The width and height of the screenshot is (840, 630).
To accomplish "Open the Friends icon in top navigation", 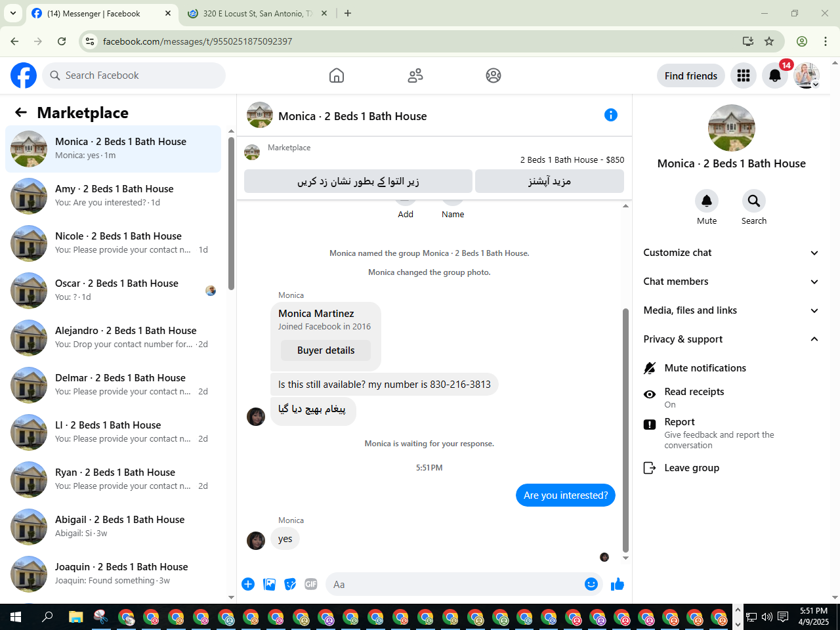I will [415, 75].
